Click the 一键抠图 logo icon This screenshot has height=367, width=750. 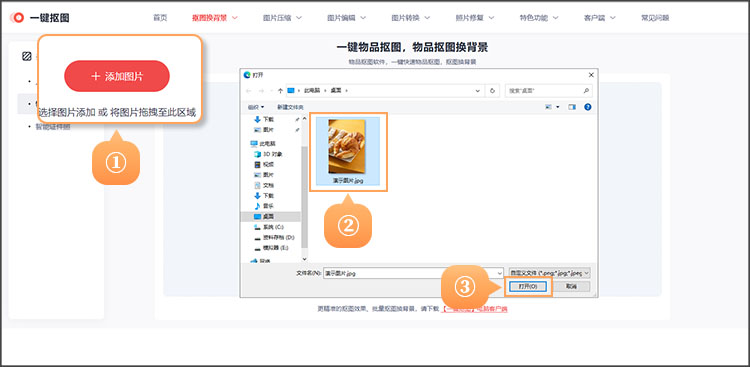(x=17, y=18)
